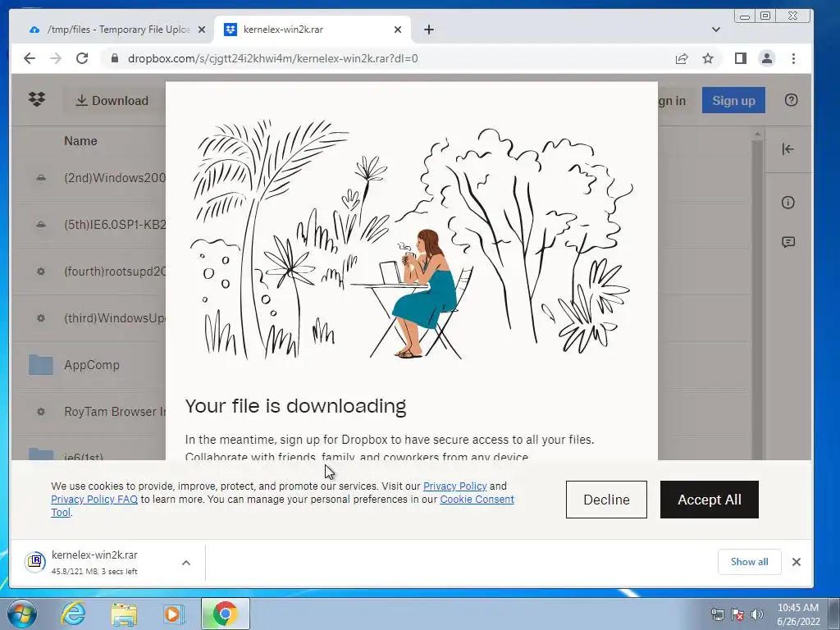Toggle the Chrome side panel icon
This screenshot has width=840, height=630.
pos(741,58)
